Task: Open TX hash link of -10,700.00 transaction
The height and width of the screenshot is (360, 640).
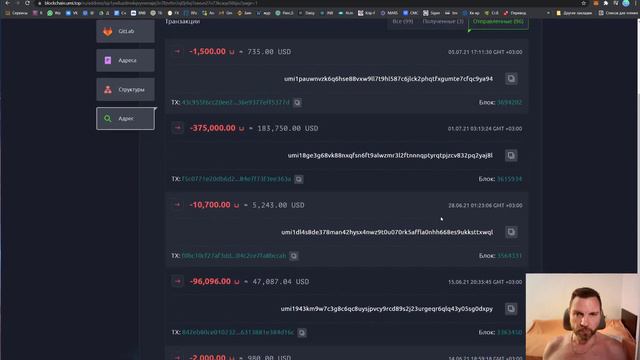Action: [234, 256]
